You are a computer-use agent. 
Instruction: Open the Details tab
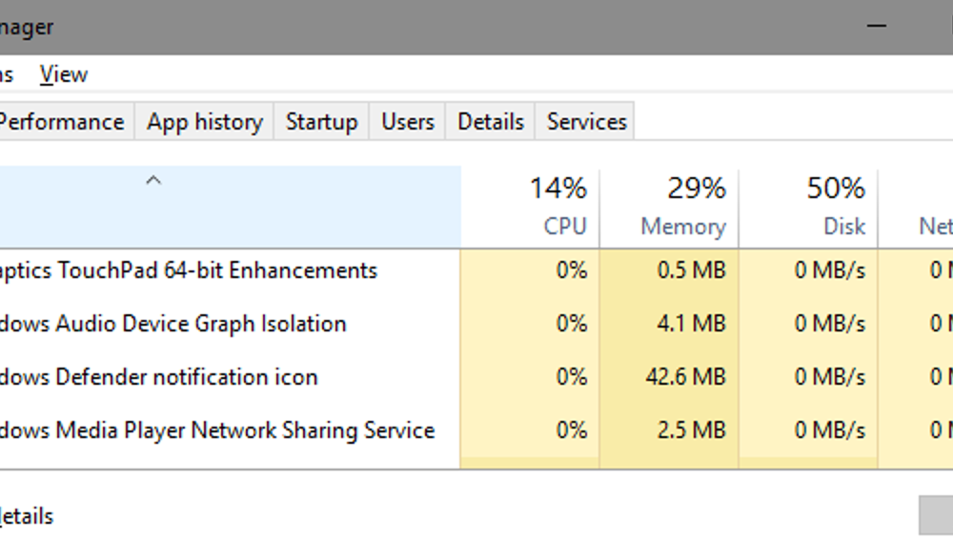click(x=489, y=121)
